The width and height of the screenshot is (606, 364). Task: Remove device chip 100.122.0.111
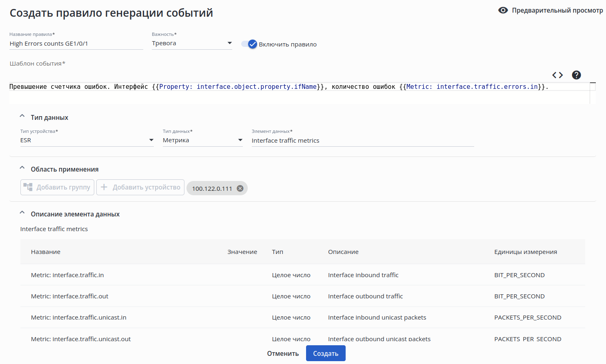(x=240, y=188)
